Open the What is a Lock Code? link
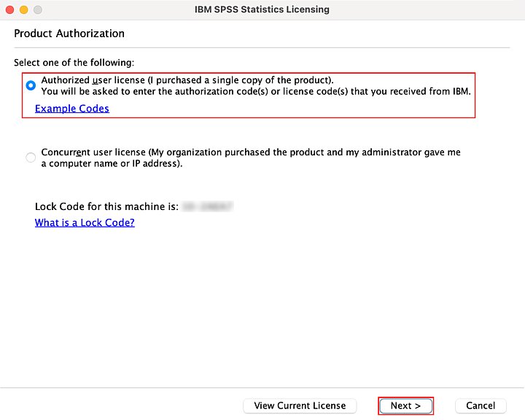 pos(85,222)
